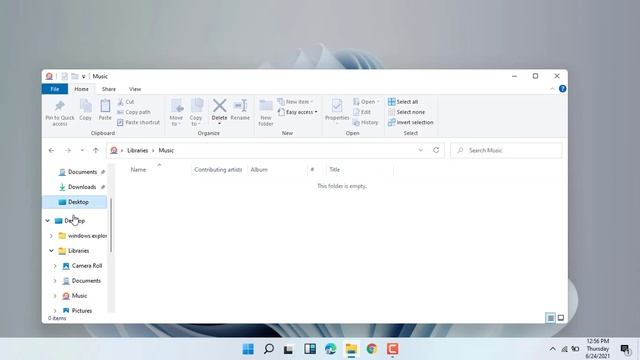The height and width of the screenshot is (360, 640).
Task: Click the Delete X icon
Action: click(219, 105)
